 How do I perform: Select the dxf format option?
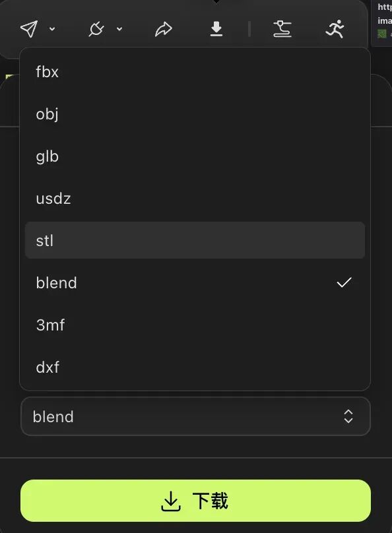(195, 367)
